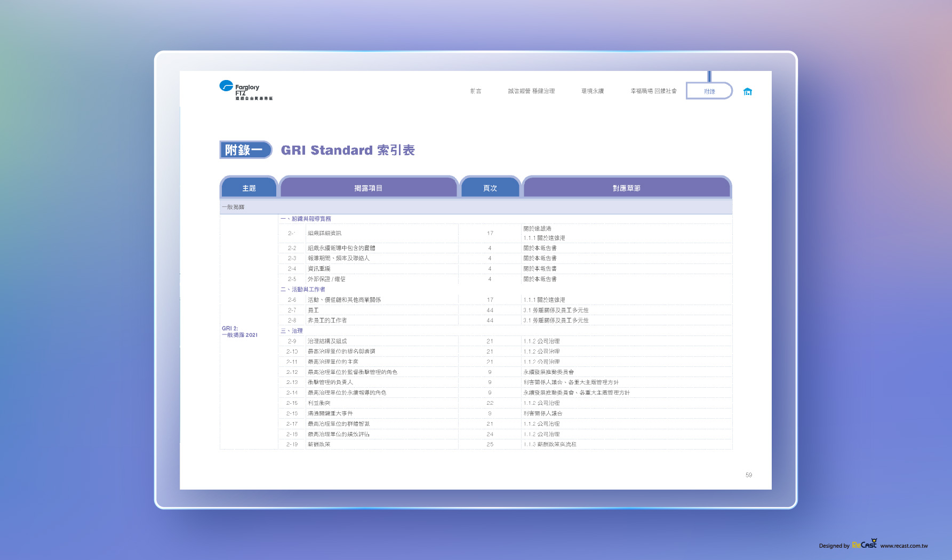Select the 外部保證 / 確信 item
This screenshot has width=952, height=560.
[326, 279]
